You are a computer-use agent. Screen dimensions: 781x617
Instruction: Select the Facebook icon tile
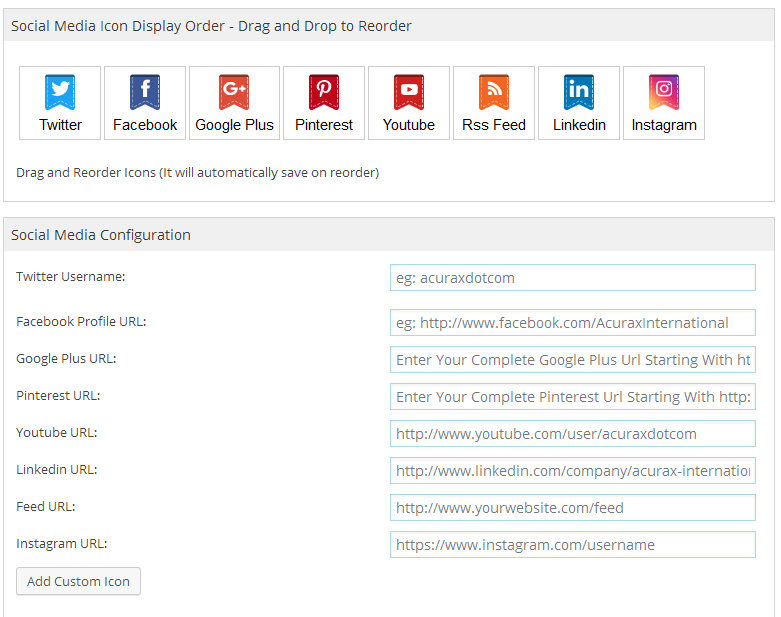145,103
